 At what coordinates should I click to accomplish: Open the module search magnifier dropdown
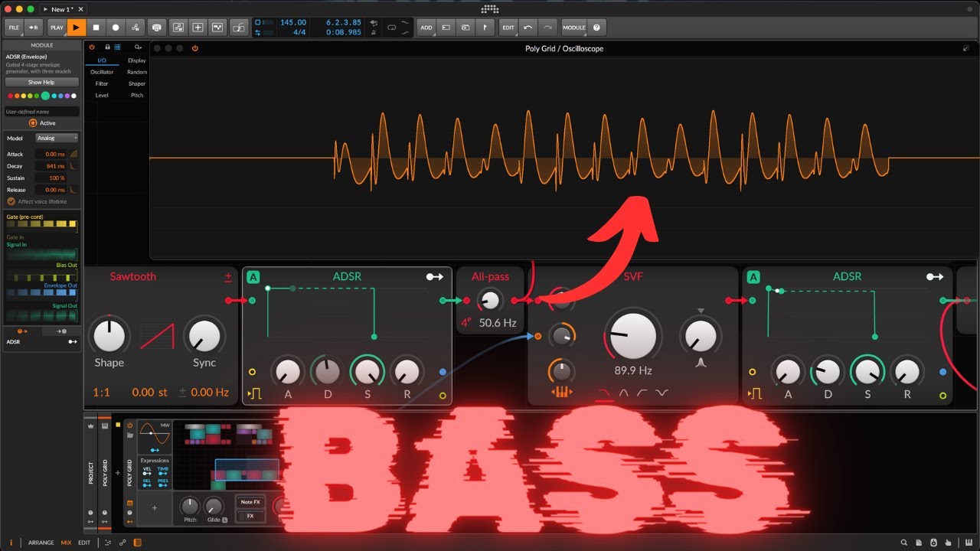click(138, 47)
